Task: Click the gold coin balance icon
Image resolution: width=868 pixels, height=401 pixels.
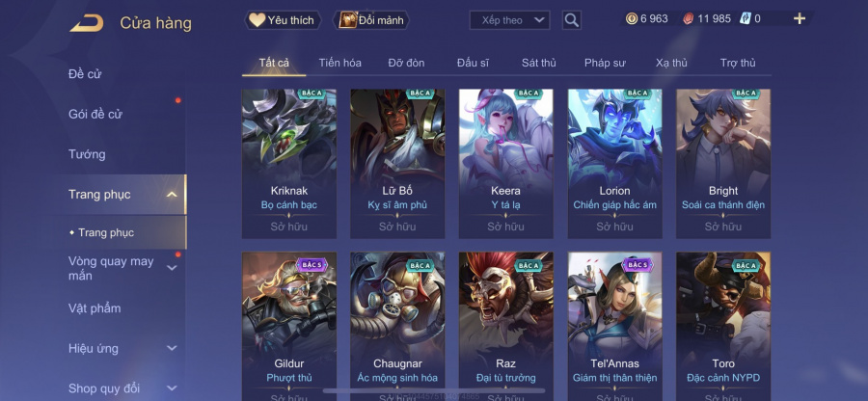Action: tap(632, 19)
